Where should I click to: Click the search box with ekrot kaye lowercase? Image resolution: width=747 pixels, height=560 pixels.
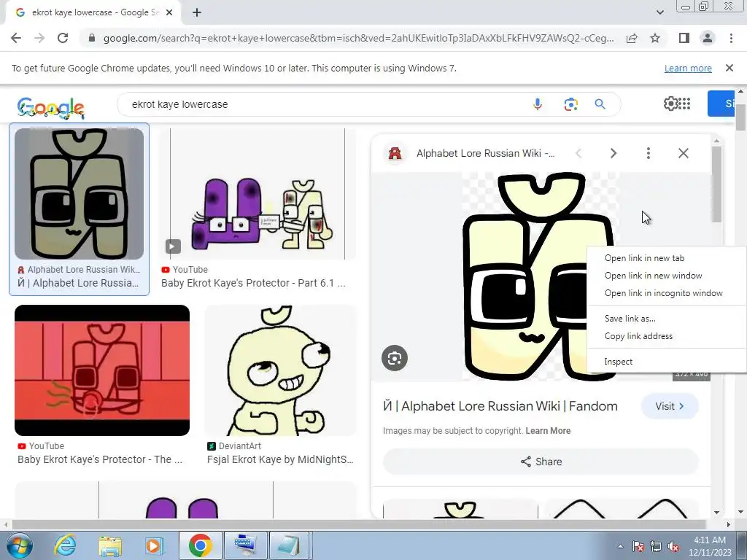tap(324, 104)
